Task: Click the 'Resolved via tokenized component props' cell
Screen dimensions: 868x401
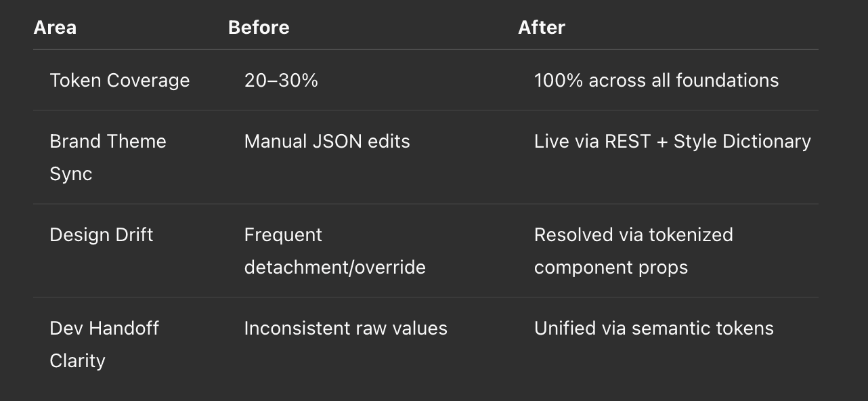Action: [x=633, y=251]
